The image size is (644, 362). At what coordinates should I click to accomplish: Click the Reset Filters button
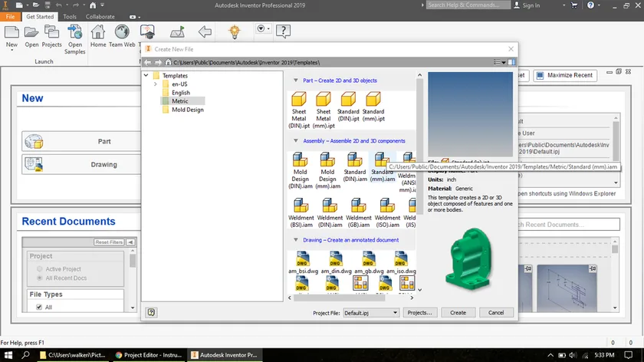point(109,242)
